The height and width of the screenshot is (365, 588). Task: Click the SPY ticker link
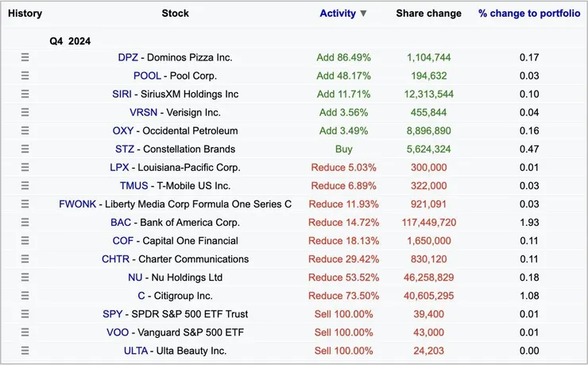[x=113, y=314]
